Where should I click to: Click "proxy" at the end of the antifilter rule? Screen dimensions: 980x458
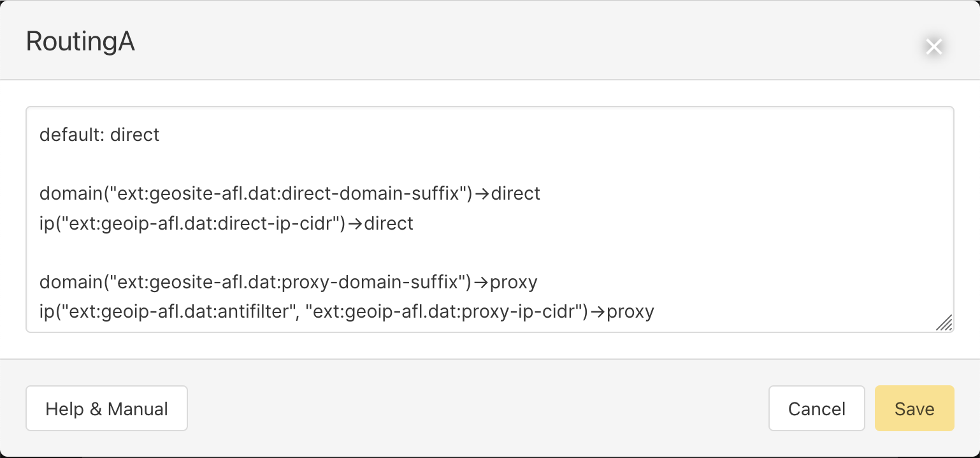[630, 311]
